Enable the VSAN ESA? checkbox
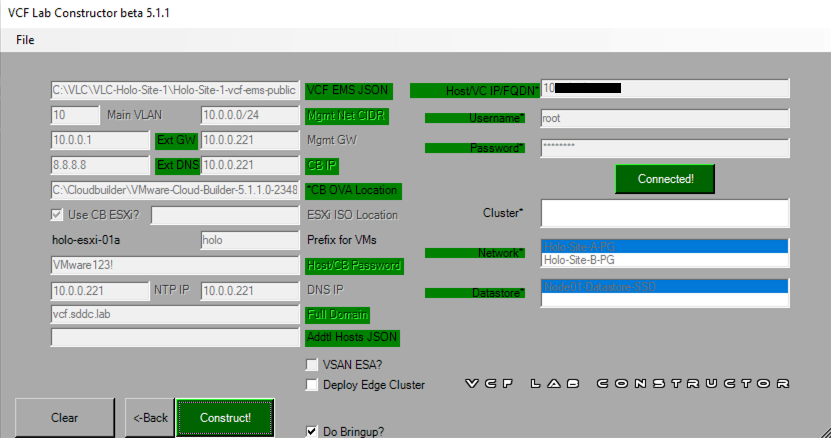 coord(312,365)
